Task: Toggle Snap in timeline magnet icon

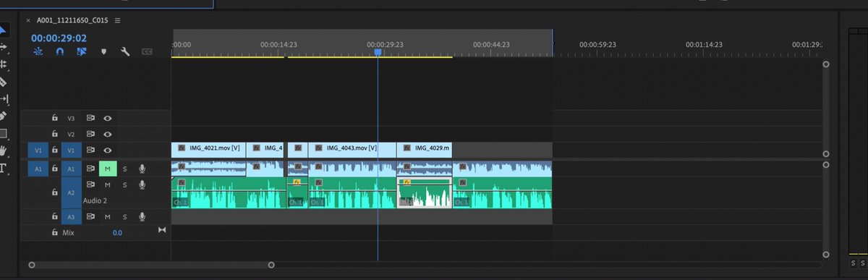Action: (x=60, y=51)
